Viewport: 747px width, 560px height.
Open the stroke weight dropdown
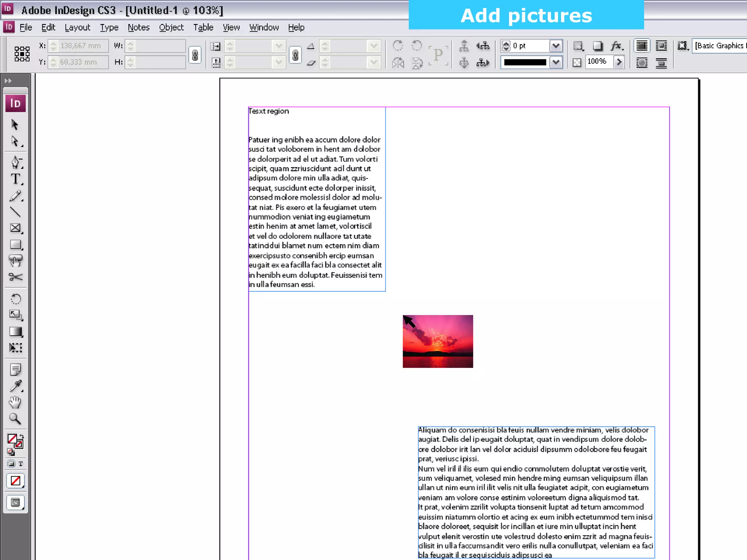click(556, 46)
